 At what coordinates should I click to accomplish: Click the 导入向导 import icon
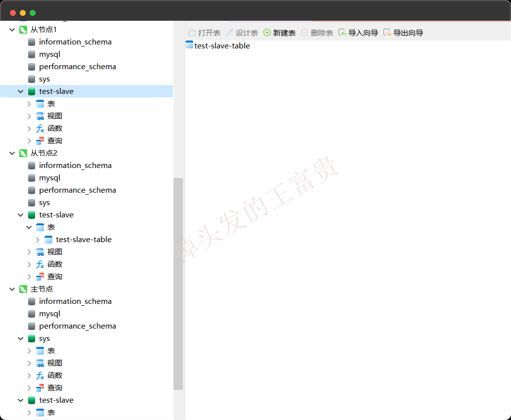342,33
